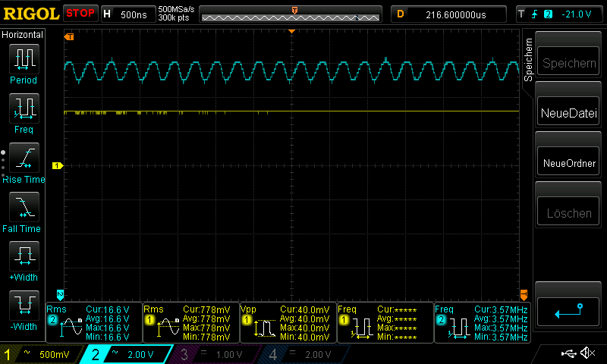Click the orange T trigger marker in the memory bar
This screenshot has height=364, width=607.
click(x=294, y=11)
